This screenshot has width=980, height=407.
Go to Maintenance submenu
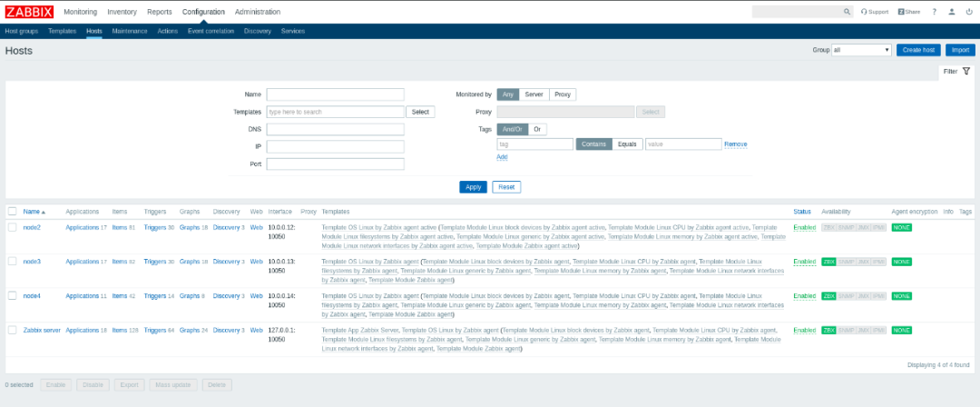point(130,31)
